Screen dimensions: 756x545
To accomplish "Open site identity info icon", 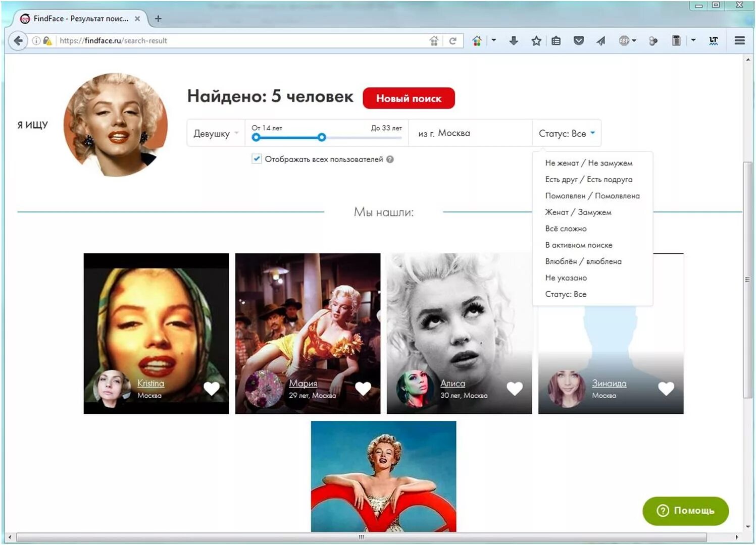I will 36,41.
